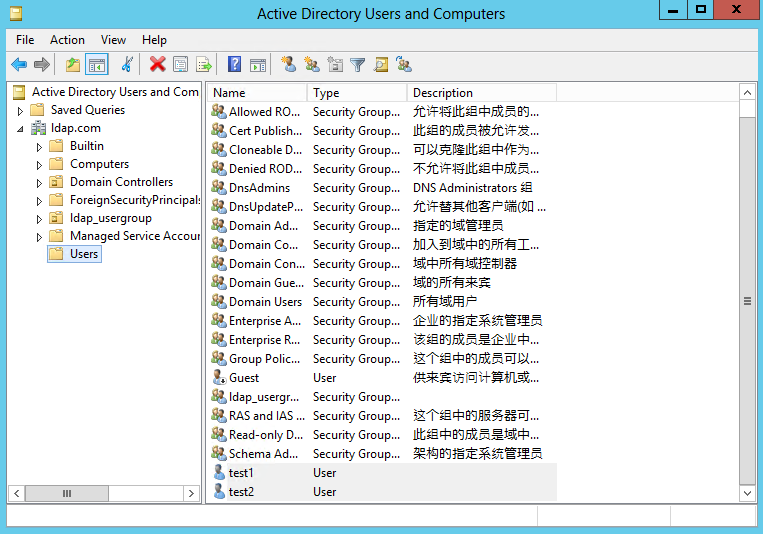The image size is (763, 534).
Task: Select the ldap_usergr... list row
Action: point(382,396)
